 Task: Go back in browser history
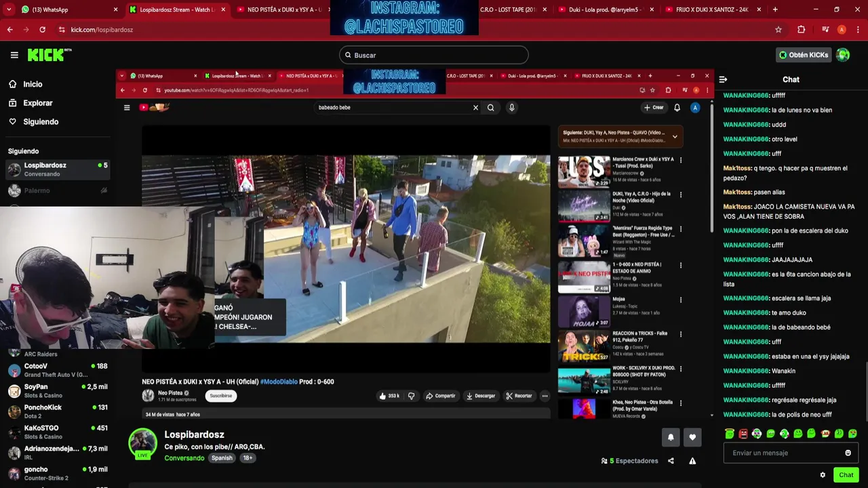tap(9, 30)
